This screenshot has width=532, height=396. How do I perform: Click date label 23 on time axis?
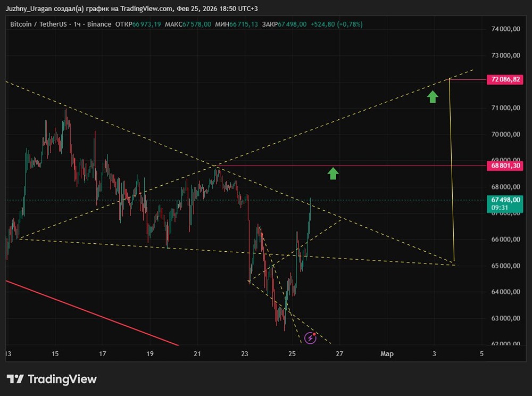coord(245,354)
